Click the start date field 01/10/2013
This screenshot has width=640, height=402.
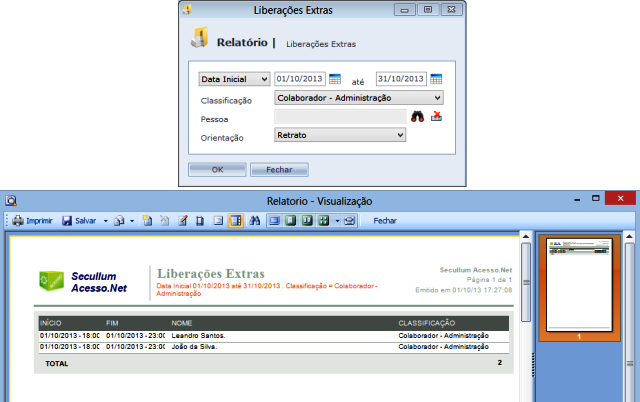tap(300, 79)
